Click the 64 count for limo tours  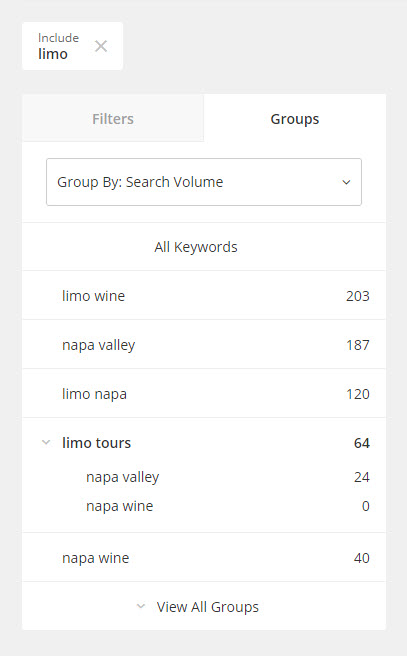coord(362,443)
